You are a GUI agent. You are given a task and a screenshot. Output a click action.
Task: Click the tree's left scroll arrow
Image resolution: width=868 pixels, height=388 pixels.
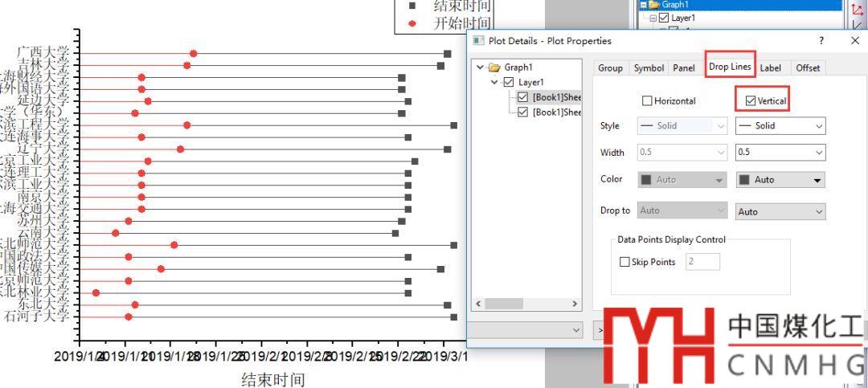477,304
